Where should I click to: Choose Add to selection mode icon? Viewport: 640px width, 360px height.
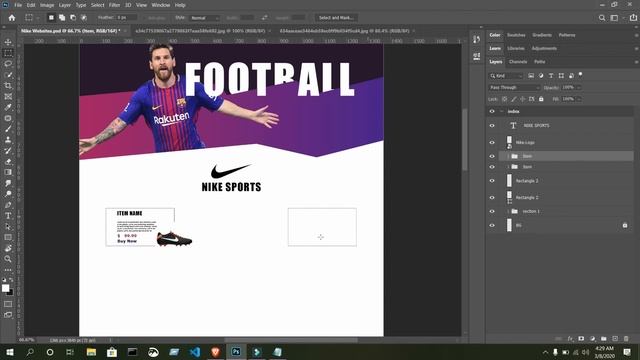[62, 18]
